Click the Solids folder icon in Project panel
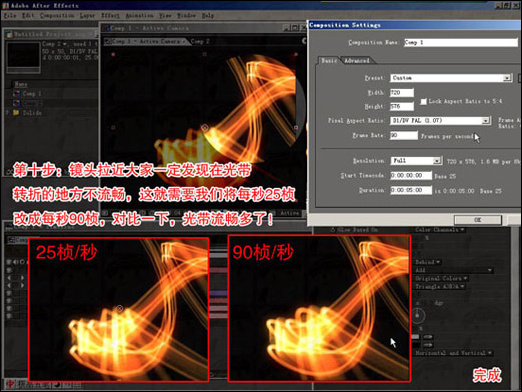Viewport: 522px width, 392px height. click(16, 113)
